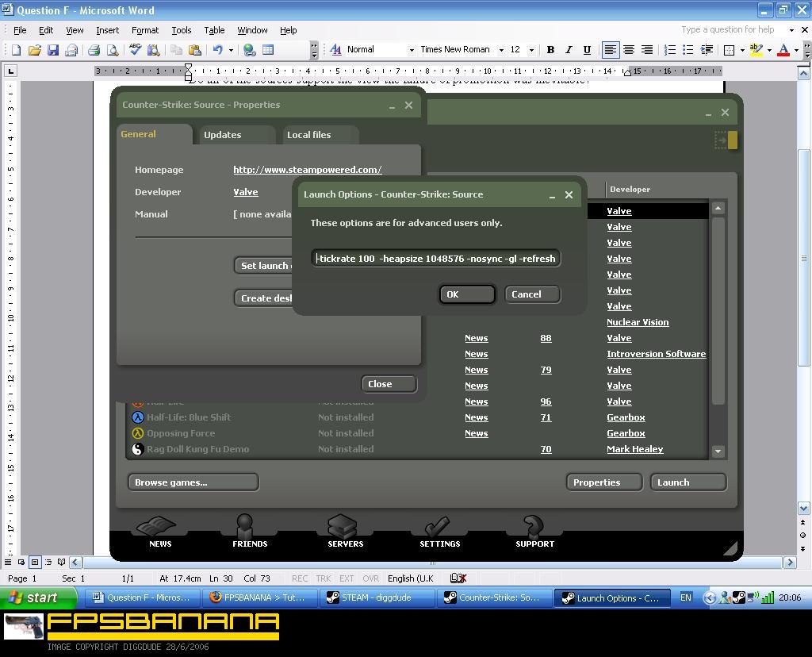
Task: Toggle Align Right paragraph alignment
Action: click(647, 50)
